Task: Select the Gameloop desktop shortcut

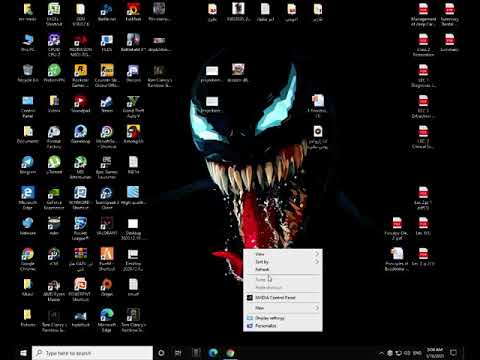Action: [x=80, y=135]
